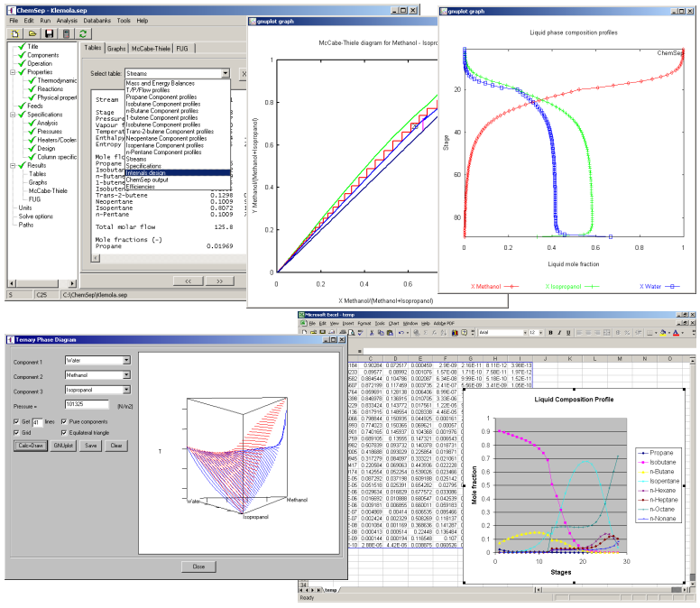Click the temp sheet tab in Excel

(x=330, y=590)
